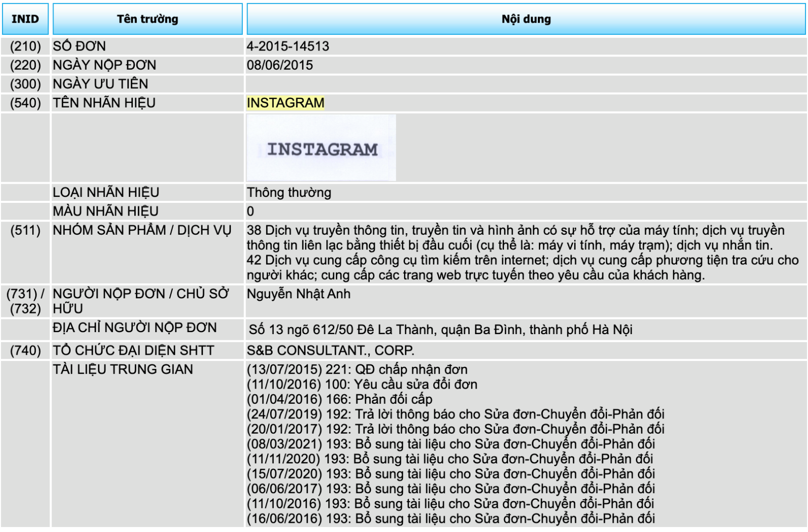The height and width of the screenshot is (532, 808).
Task: Click the 06/06/2017 code 193 supplement entry
Action: [x=451, y=489]
